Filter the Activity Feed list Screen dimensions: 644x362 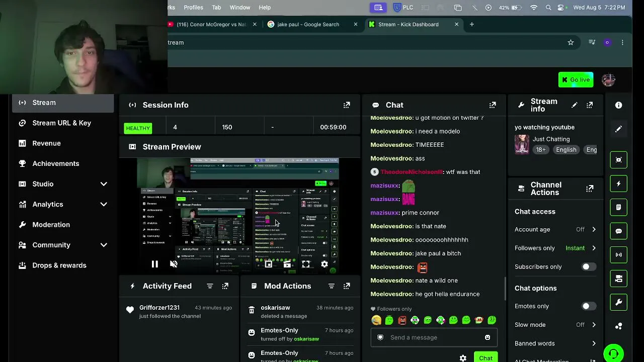[x=210, y=286]
